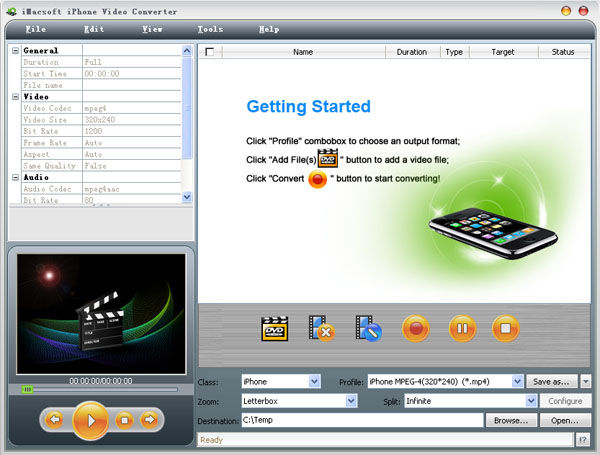Click the previous arrow in preview player

pos(54,420)
